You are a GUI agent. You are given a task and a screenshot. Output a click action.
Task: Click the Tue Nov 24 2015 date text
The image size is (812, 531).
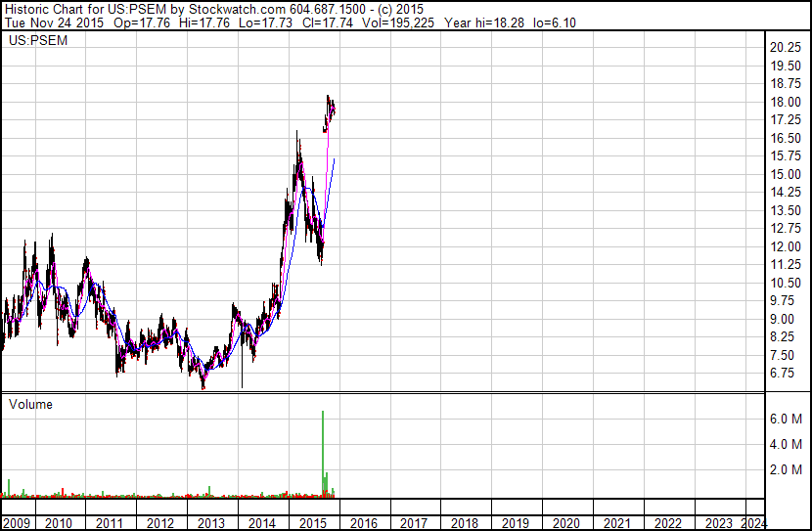click(55, 22)
